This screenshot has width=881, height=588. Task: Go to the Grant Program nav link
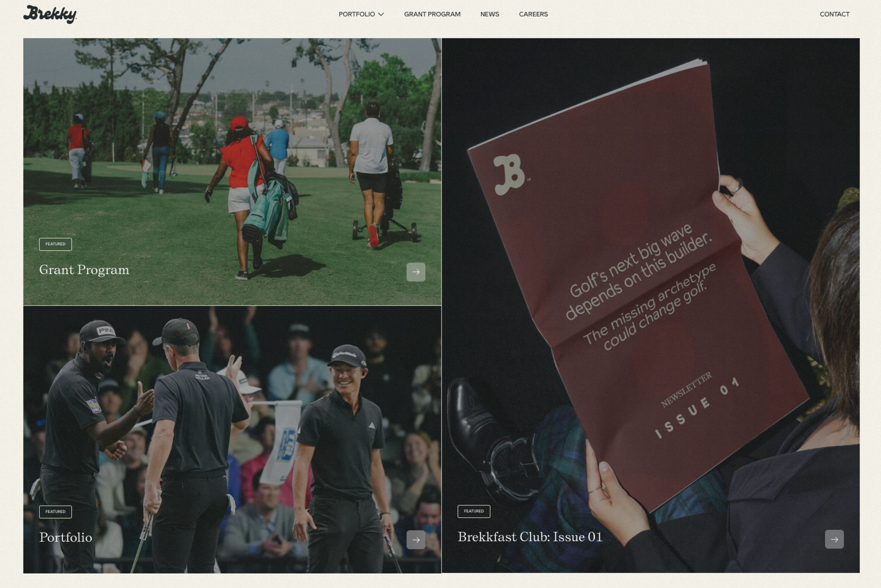coord(432,14)
